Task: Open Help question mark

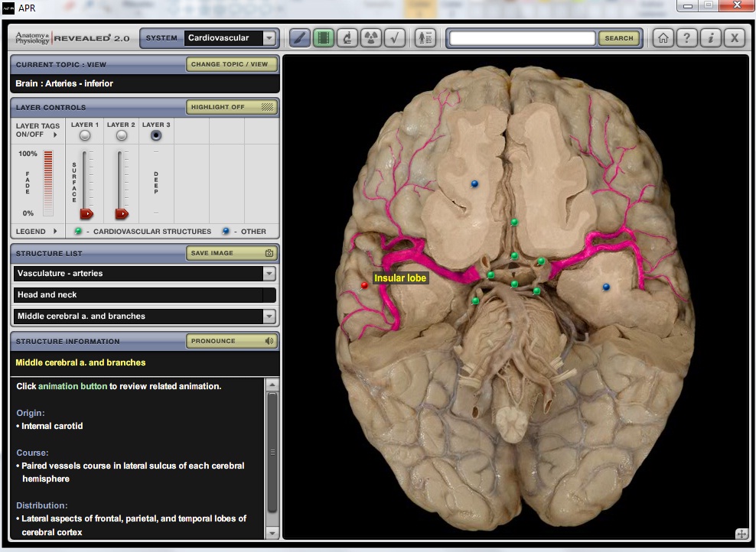Action: 687,38
